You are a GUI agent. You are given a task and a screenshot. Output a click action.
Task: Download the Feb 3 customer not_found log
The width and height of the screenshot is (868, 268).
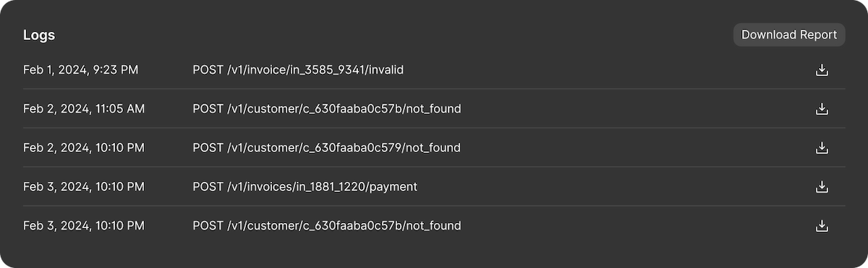pos(821,227)
